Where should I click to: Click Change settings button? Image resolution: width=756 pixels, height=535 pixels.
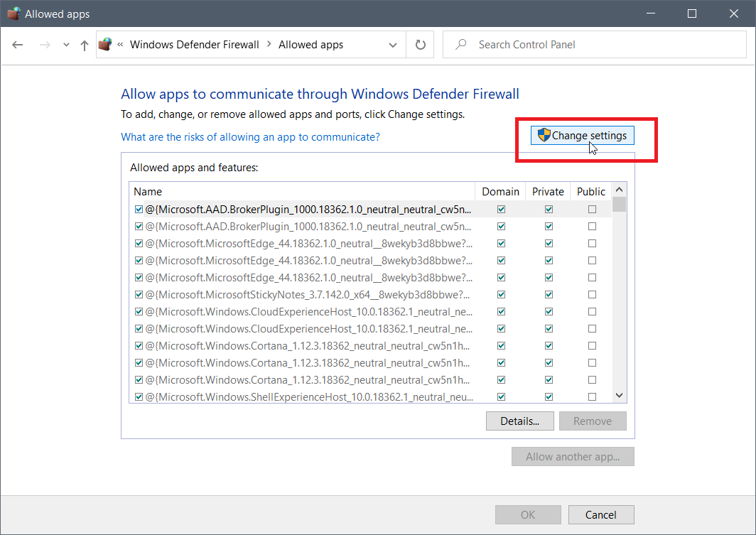click(582, 135)
